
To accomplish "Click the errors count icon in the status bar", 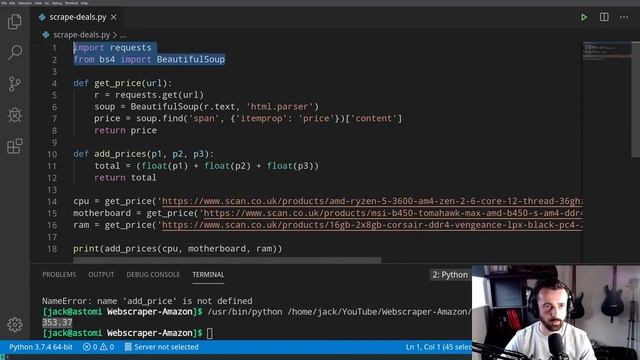I will pos(87,347).
